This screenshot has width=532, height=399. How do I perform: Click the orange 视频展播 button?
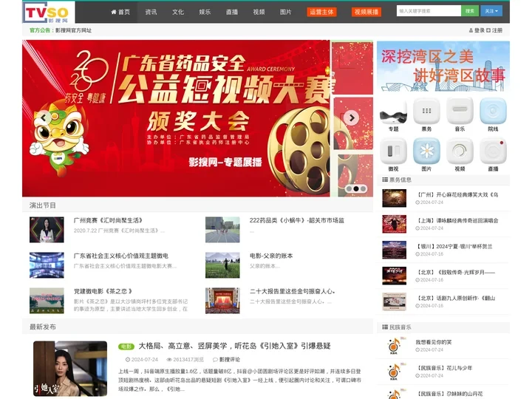(366, 12)
